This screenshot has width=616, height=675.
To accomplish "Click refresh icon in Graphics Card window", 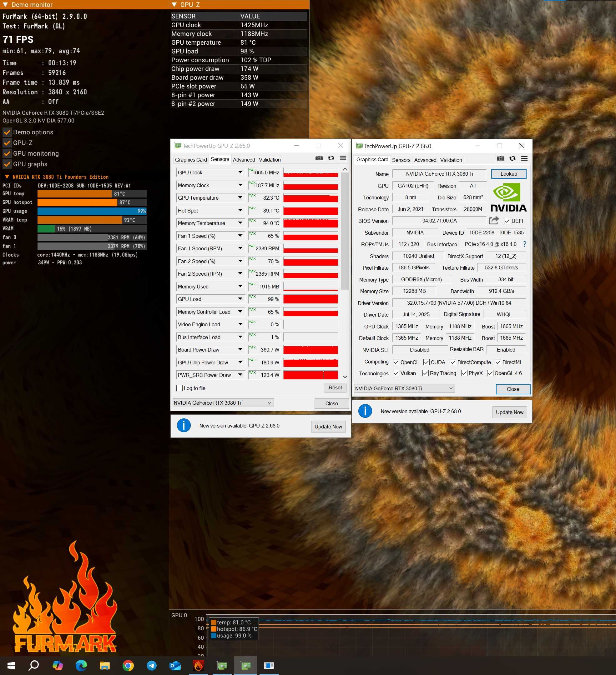I will [x=512, y=158].
